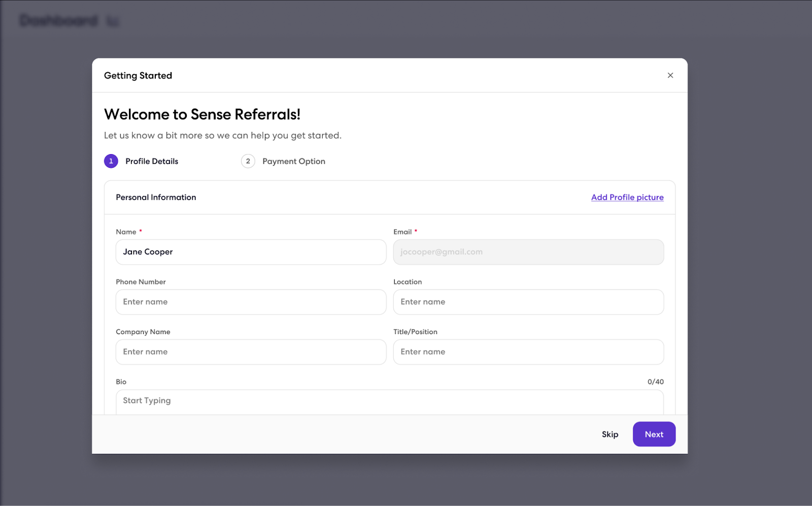Click the Welcome to Sense Referrals heading
The width and height of the screenshot is (812, 506).
coord(202,114)
